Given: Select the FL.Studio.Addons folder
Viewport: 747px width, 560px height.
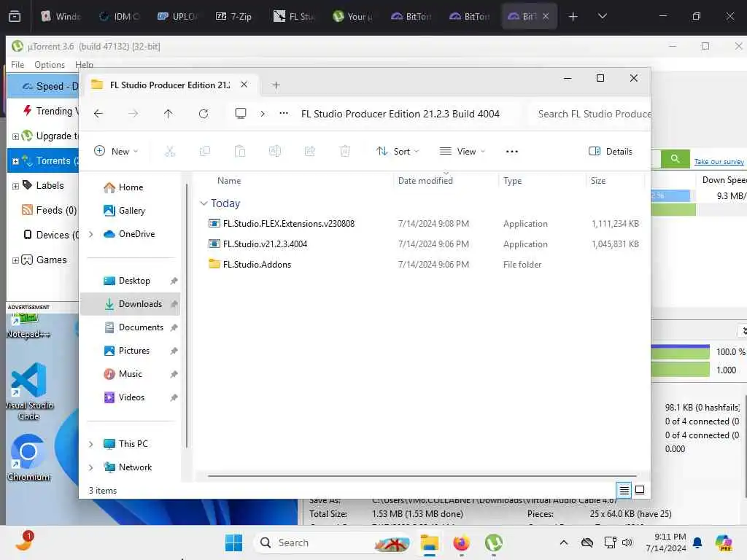Looking at the screenshot, I should tap(423, 264).
